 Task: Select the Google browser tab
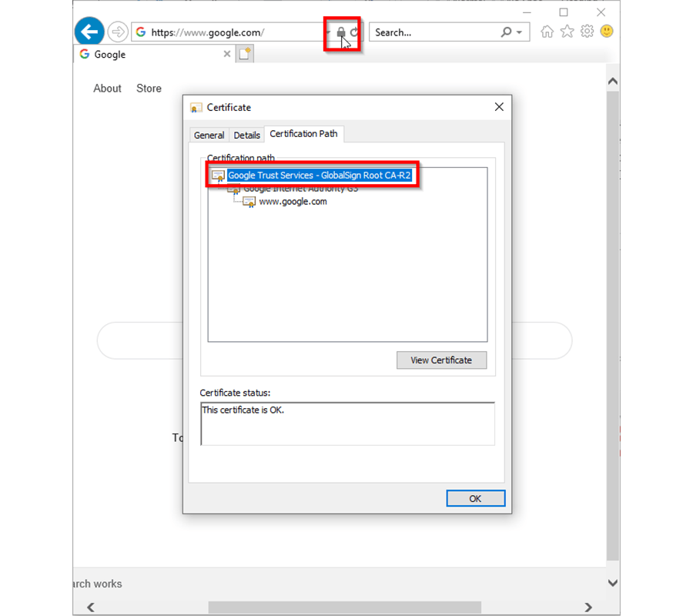155,55
